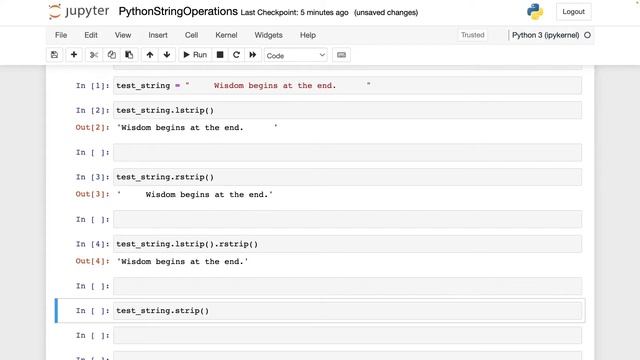The width and height of the screenshot is (640, 360).
Task: Open the View menu
Action: click(123, 35)
